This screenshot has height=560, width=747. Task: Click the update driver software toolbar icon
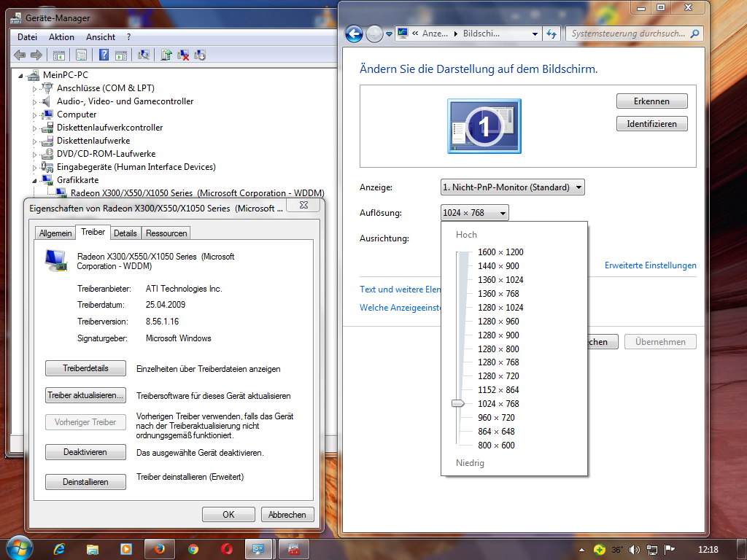[166, 55]
